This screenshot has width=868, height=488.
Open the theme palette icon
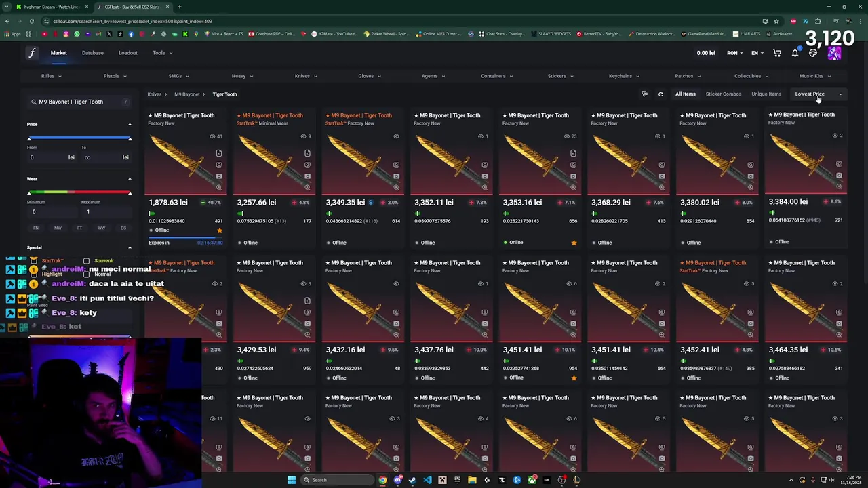click(813, 53)
